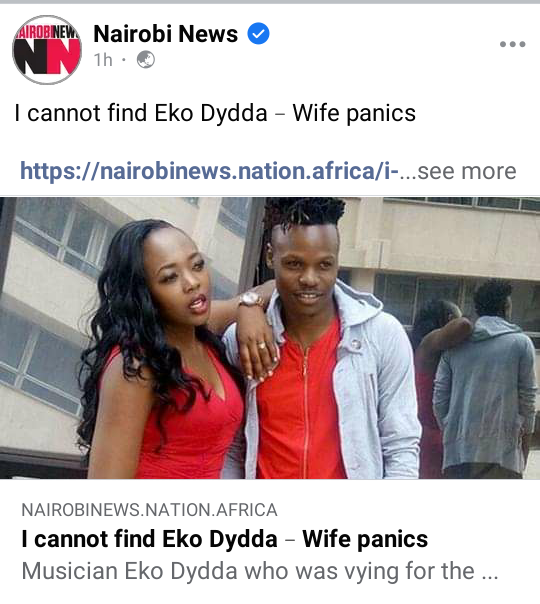Screen dimensions: 540x604
Task: Click the trailing ellipsis of the article description
Action: pyautogui.click(x=490, y=574)
